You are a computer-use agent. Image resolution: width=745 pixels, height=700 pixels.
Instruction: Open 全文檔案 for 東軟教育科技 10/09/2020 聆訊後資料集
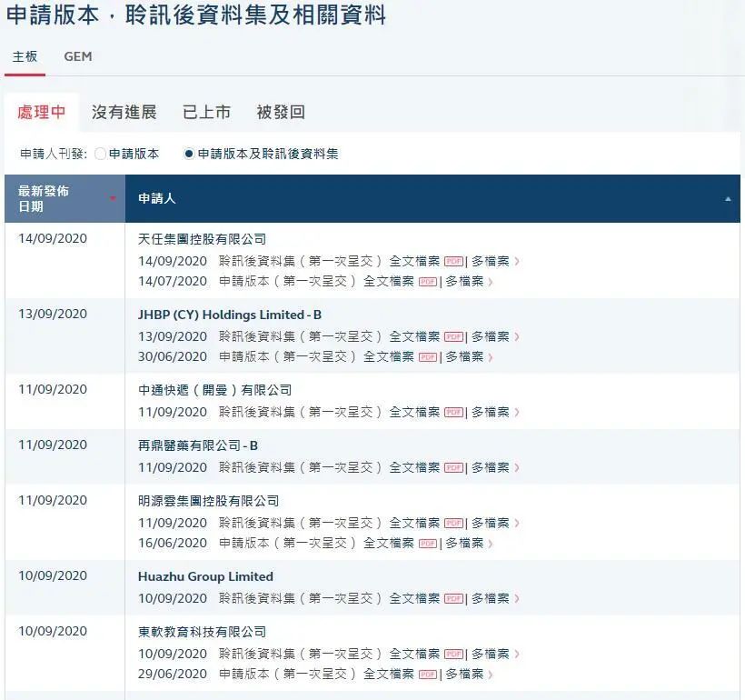pyautogui.click(x=414, y=654)
